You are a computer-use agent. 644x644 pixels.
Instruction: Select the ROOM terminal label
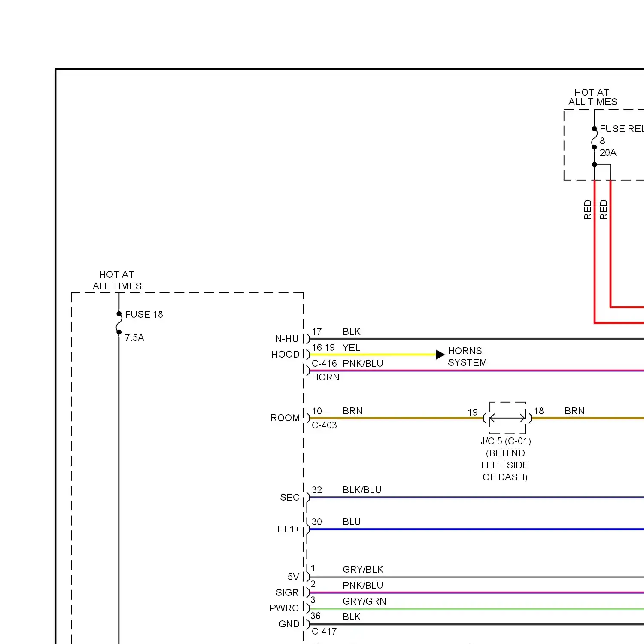coord(285,418)
